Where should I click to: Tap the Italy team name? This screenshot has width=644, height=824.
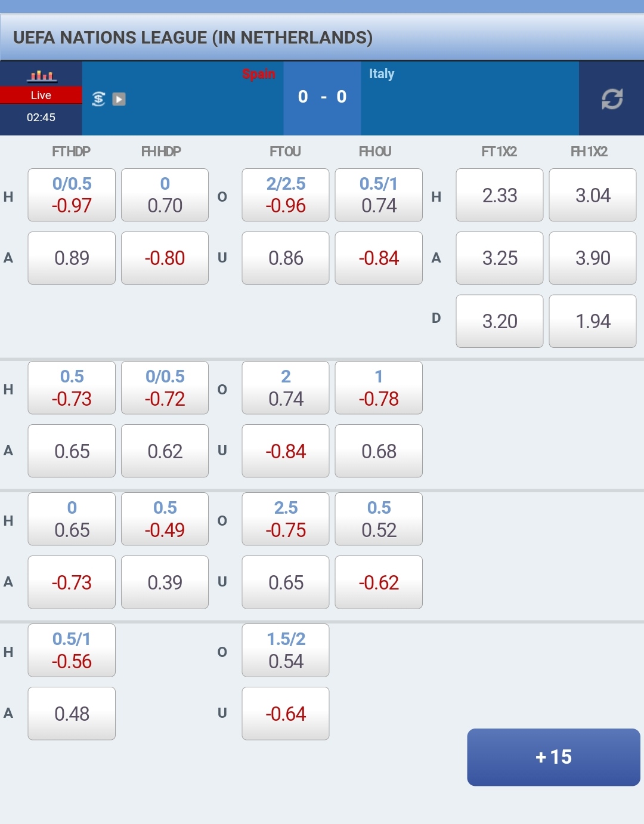tap(382, 74)
